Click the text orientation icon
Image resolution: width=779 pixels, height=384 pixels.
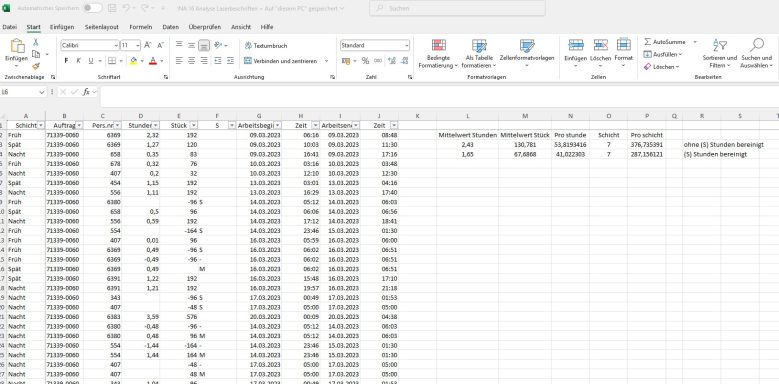[x=218, y=45]
